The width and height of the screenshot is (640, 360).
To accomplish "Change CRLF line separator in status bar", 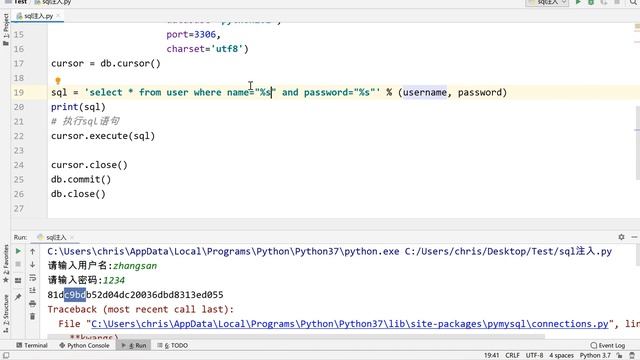I will tap(512, 356).
